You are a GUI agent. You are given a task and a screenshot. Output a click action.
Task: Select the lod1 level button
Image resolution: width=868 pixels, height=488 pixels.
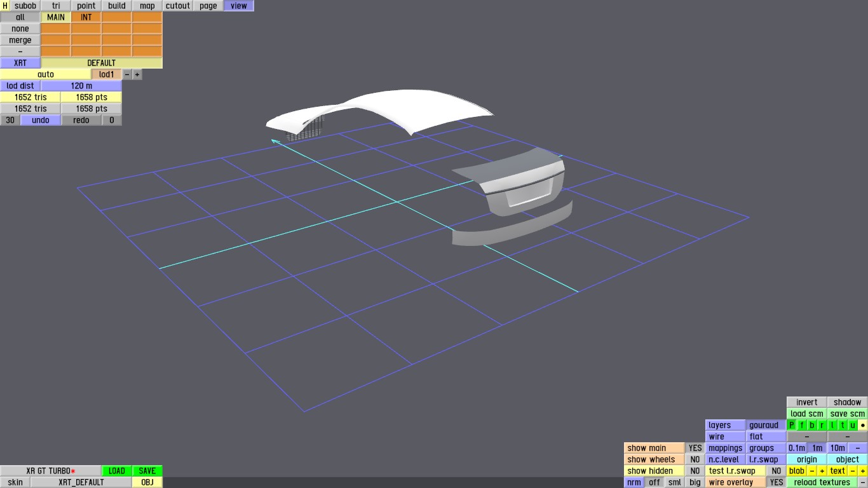(x=107, y=74)
